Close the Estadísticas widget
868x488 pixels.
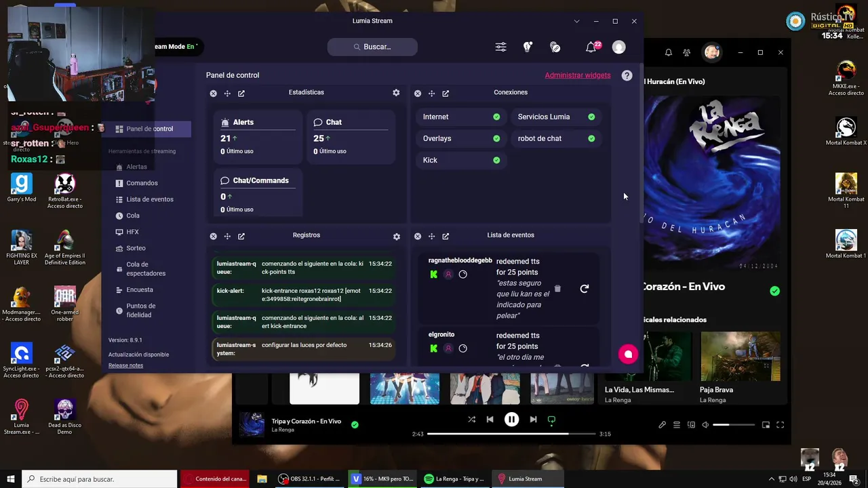pos(213,94)
